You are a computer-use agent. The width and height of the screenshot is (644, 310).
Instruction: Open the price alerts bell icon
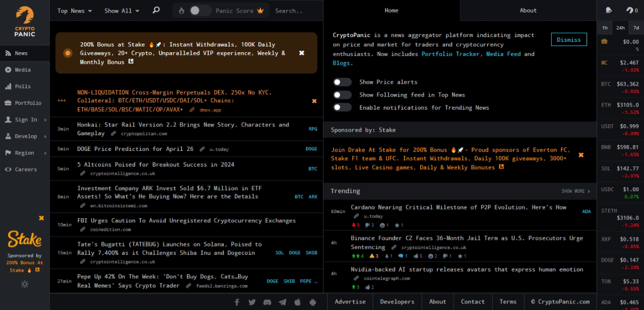[609, 10]
